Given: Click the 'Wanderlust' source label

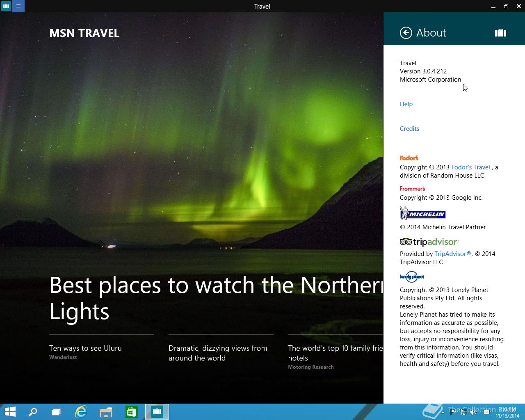Looking at the screenshot, I should (63, 357).
